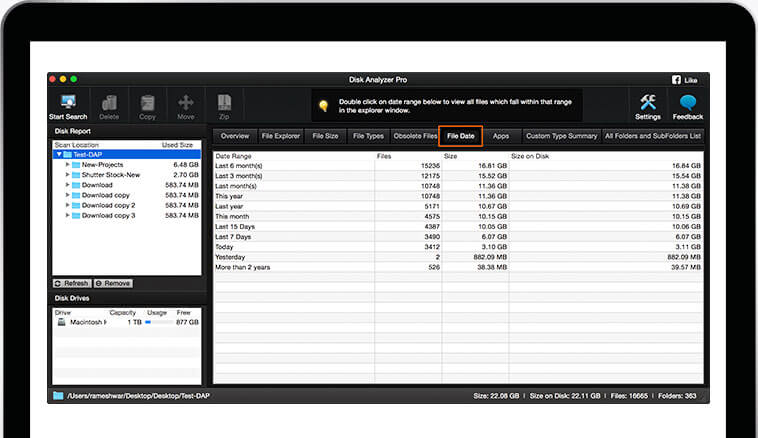Viewport: 758px width, 438px height.
Task: Click the Files: 16665 status entry
Action: [629, 396]
